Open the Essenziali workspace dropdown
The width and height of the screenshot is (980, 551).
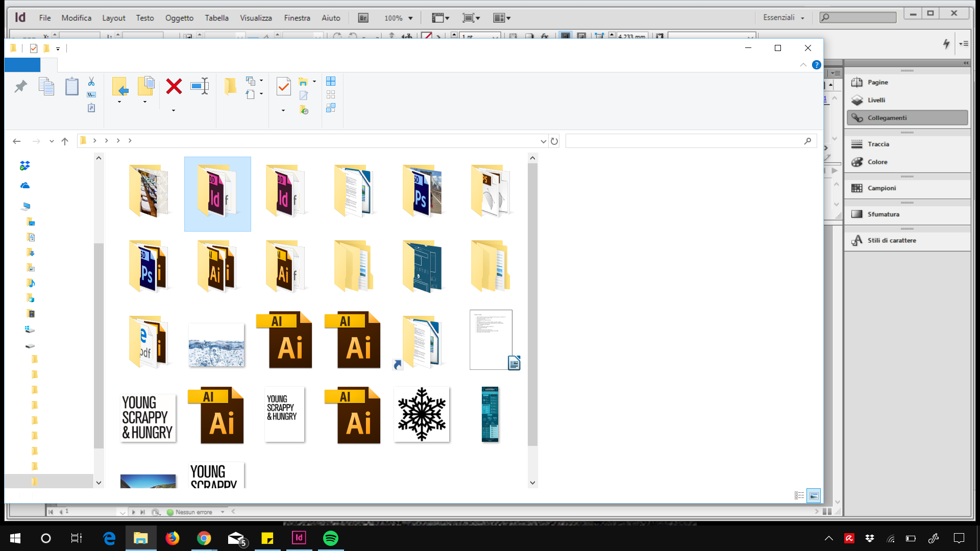pos(783,18)
